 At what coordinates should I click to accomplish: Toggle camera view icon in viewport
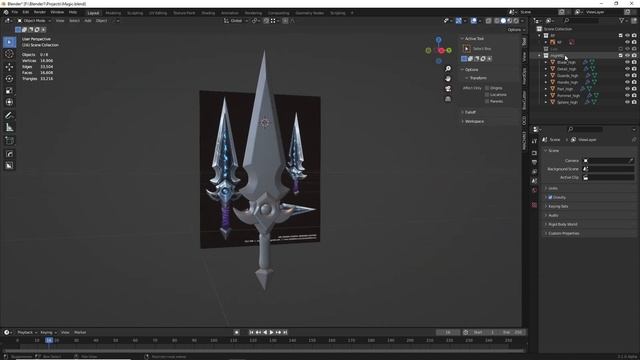[x=448, y=89]
